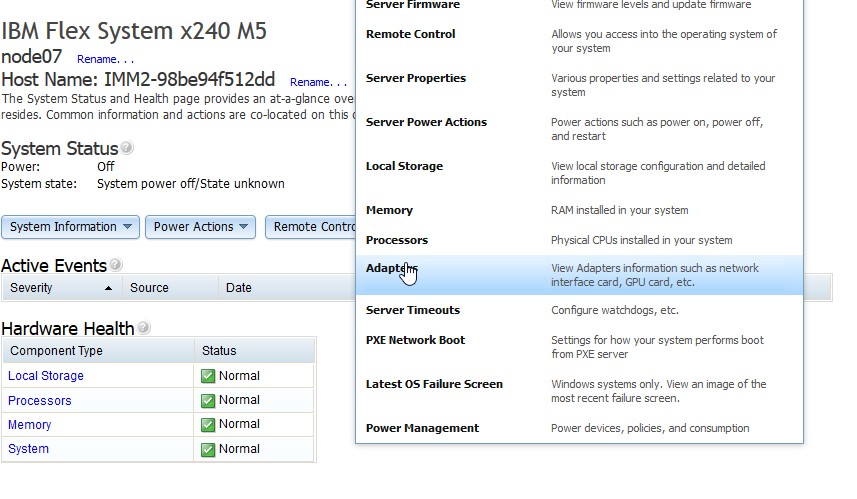Click the Component Type column header
Image resolution: width=857 pixels, height=499 pixels.
98,351
